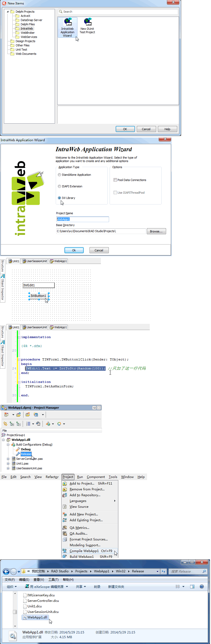
Task: Open the 组织 dropdown in Explorer
Action: (12, 587)
